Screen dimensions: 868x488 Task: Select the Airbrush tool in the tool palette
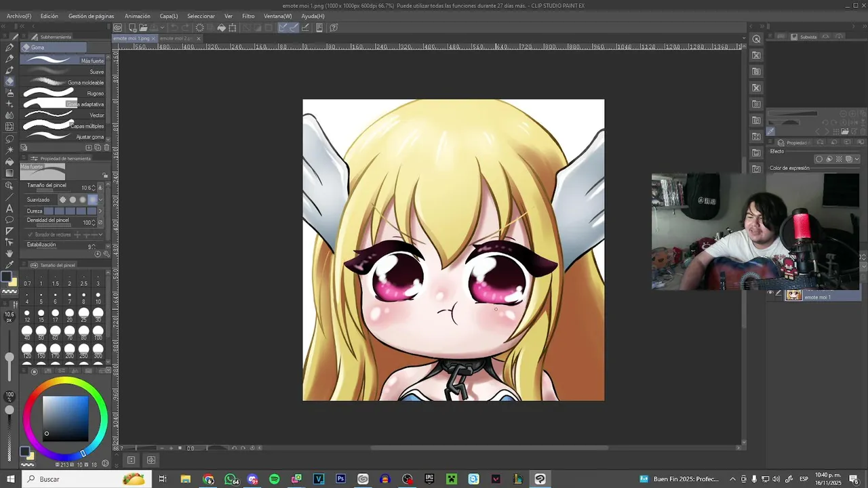coord(9,92)
